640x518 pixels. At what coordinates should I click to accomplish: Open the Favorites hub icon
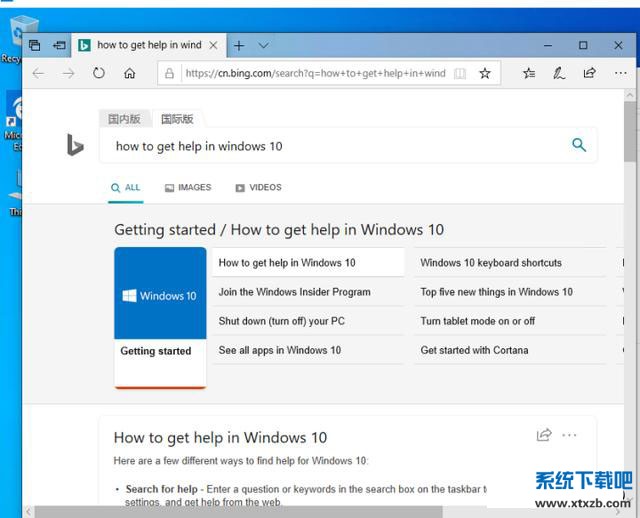(529, 73)
